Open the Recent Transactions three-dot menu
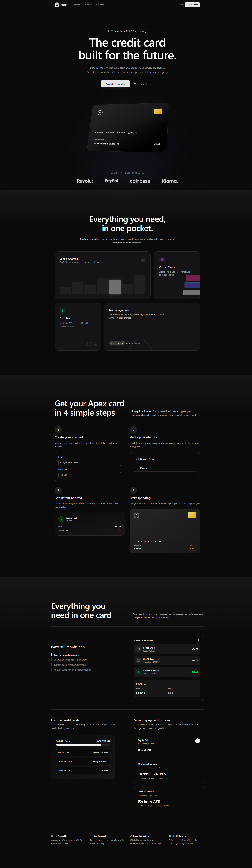 198,641
